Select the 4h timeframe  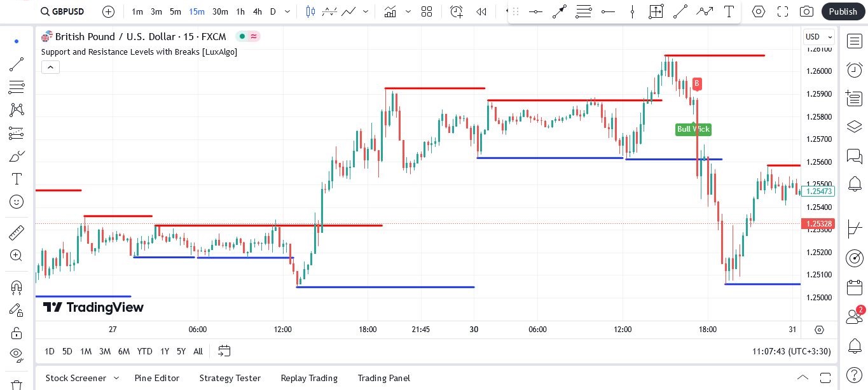pyautogui.click(x=257, y=11)
